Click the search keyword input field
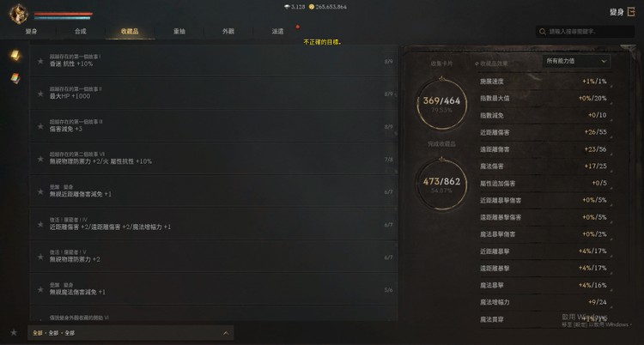 (586, 32)
